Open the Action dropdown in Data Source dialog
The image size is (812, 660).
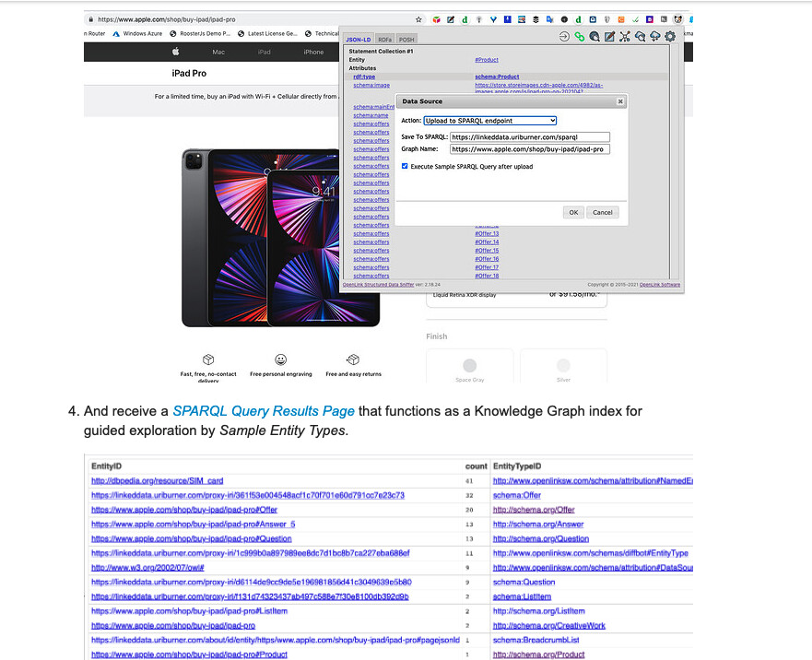490,121
